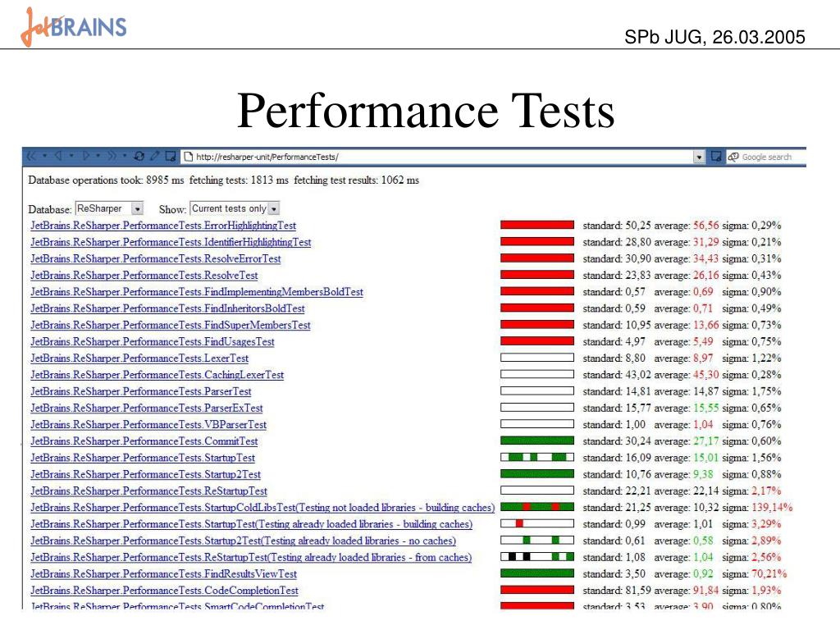Open the Forward button history dropdown arrow
This screenshot has height=630, width=840.
click(98, 157)
